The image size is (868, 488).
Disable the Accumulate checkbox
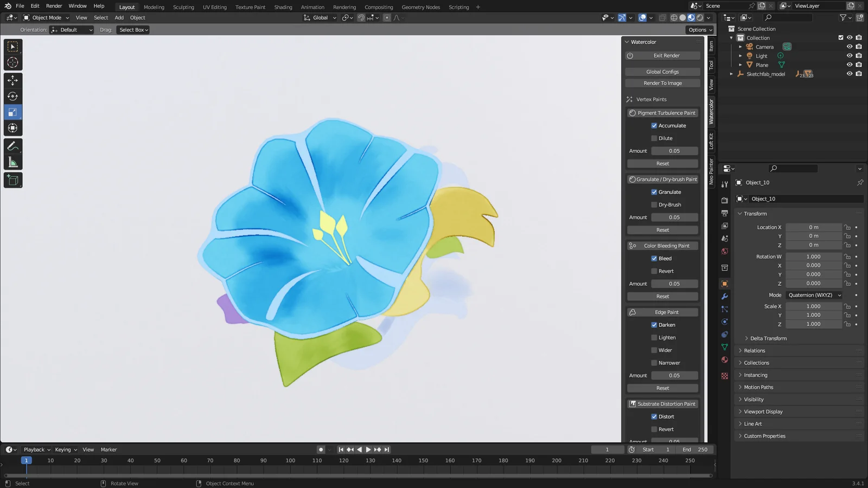654,125
